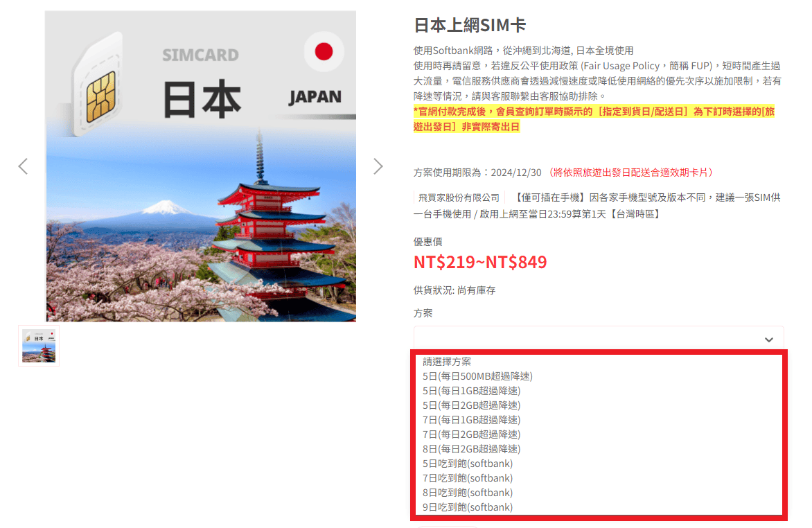Screen dimensions: 812x528
Task: Click the left carousel arrow icon
Action: 23,166
